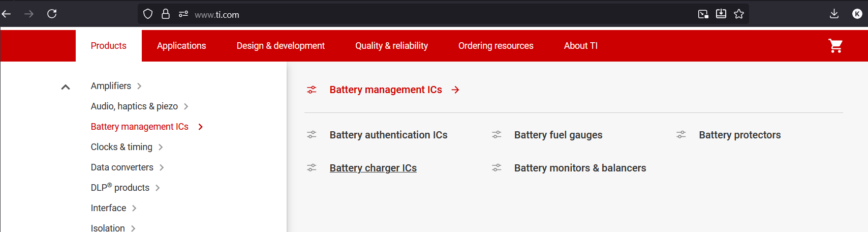
Task: Expand the Amplifiers chevron
Action: pos(139,86)
